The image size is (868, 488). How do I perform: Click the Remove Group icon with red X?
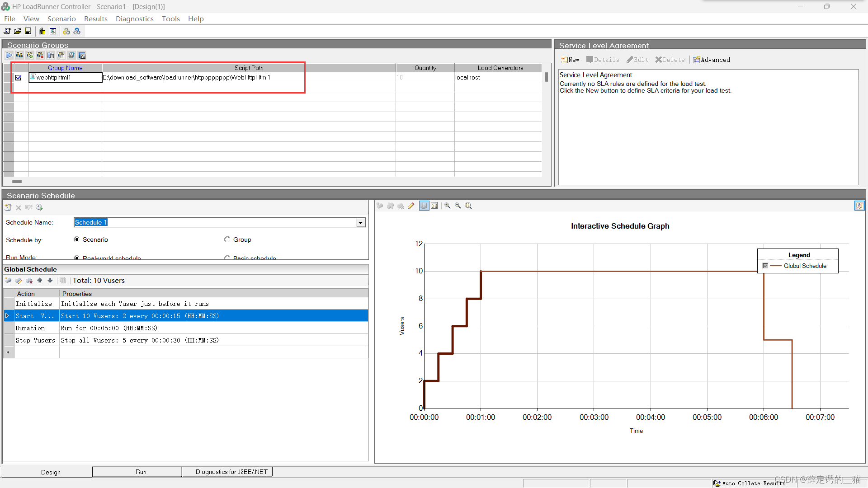click(40, 55)
